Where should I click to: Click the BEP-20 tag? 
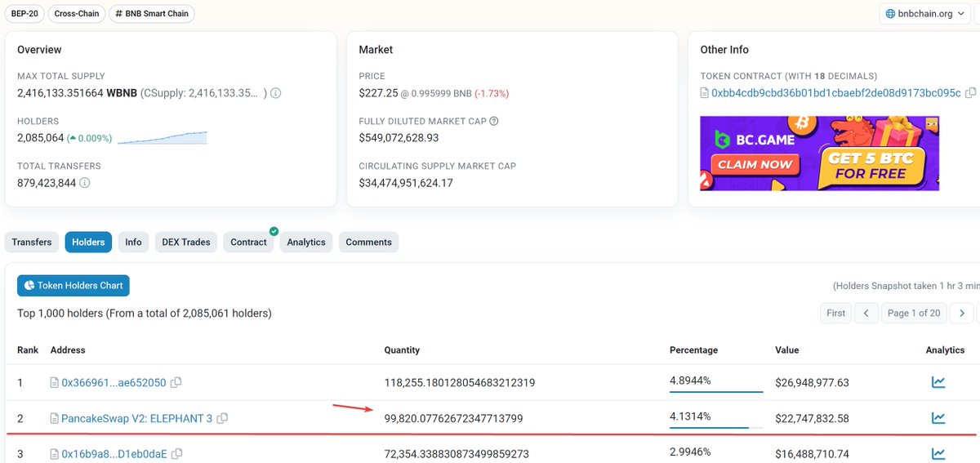[x=24, y=14]
